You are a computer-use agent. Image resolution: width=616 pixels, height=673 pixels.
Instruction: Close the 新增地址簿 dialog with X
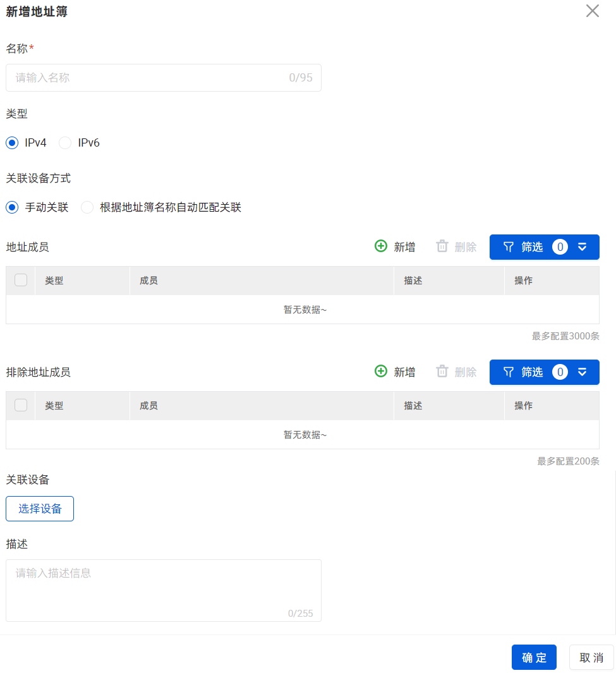[x=592, y=11]
